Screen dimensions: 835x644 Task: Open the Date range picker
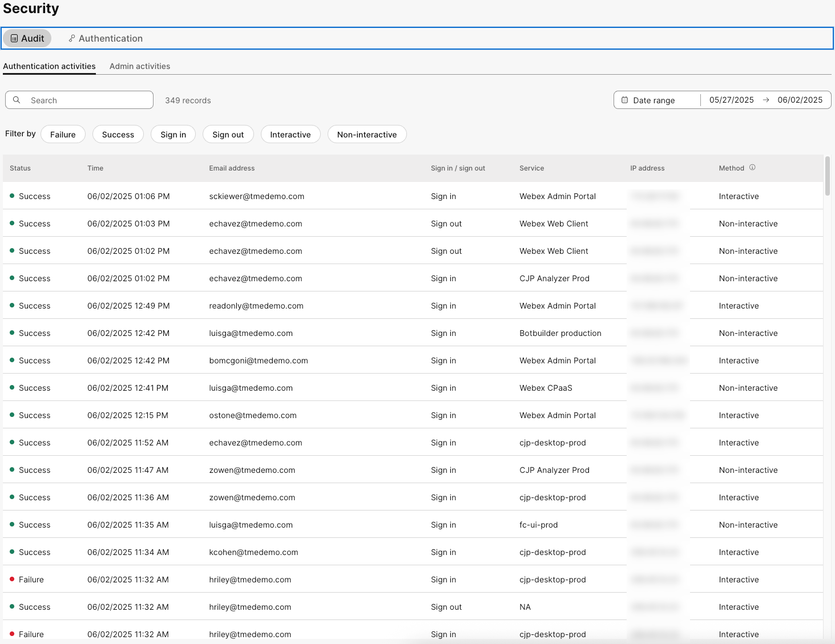tap(654, 100)
